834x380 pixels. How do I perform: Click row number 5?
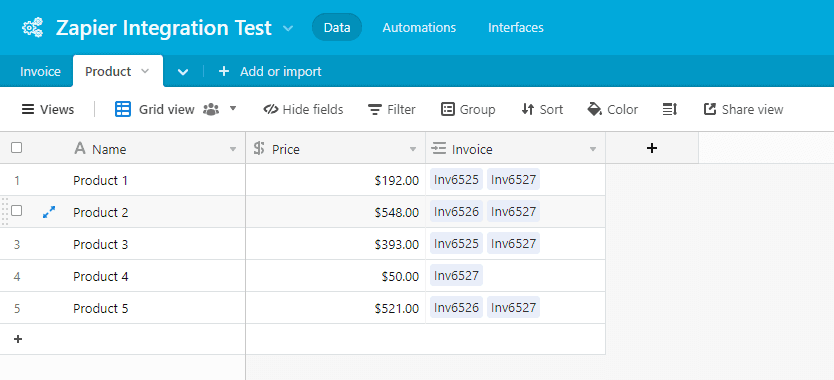tap(17, 309)
